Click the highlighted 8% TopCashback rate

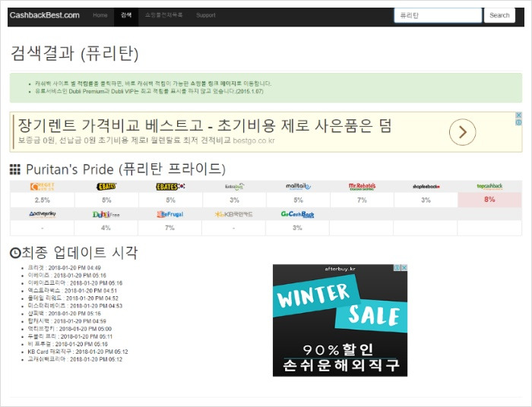pyautogui.click(x=489, y=200)
